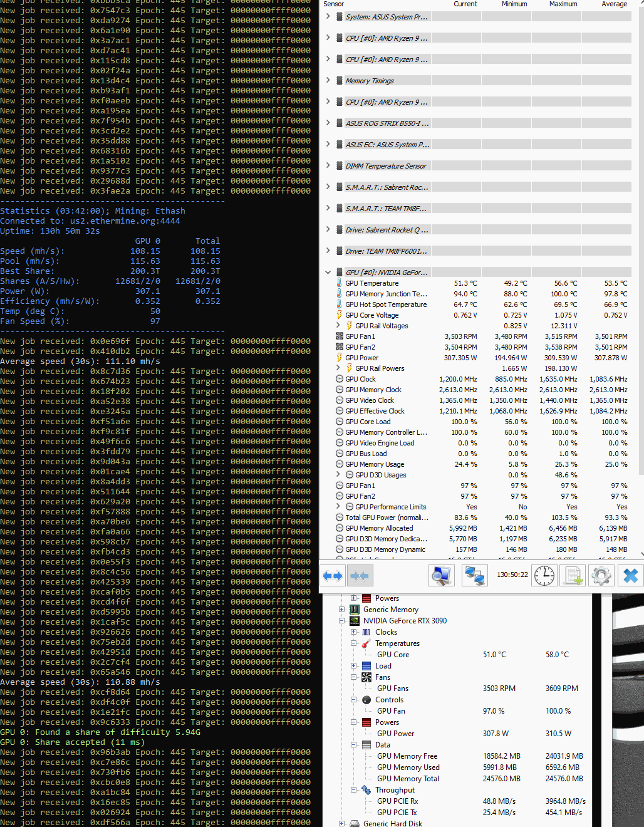Click thermometer icon of GPU Hot Spot Temperature row

coord(340,304)
